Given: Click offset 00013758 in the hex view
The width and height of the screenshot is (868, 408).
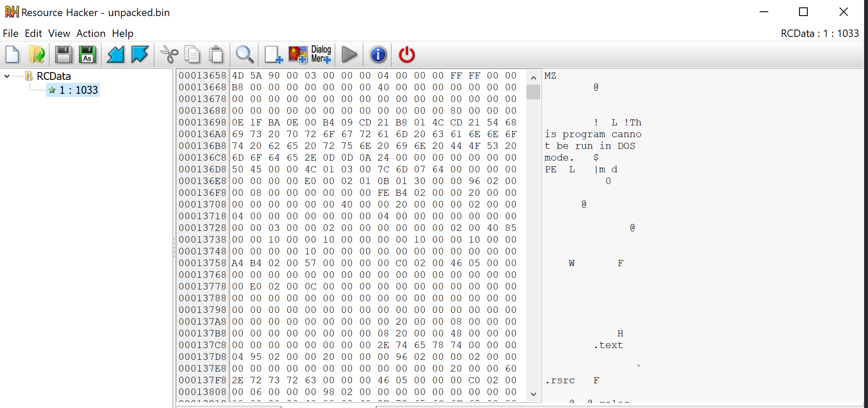Looking at the screenshot, I should 202,263.
